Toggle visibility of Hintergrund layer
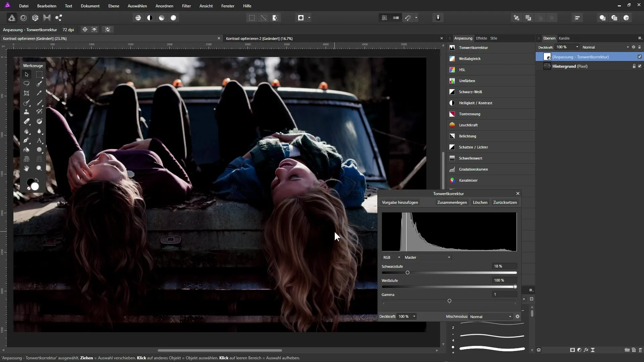644x362 pixels. coord(640,66)
